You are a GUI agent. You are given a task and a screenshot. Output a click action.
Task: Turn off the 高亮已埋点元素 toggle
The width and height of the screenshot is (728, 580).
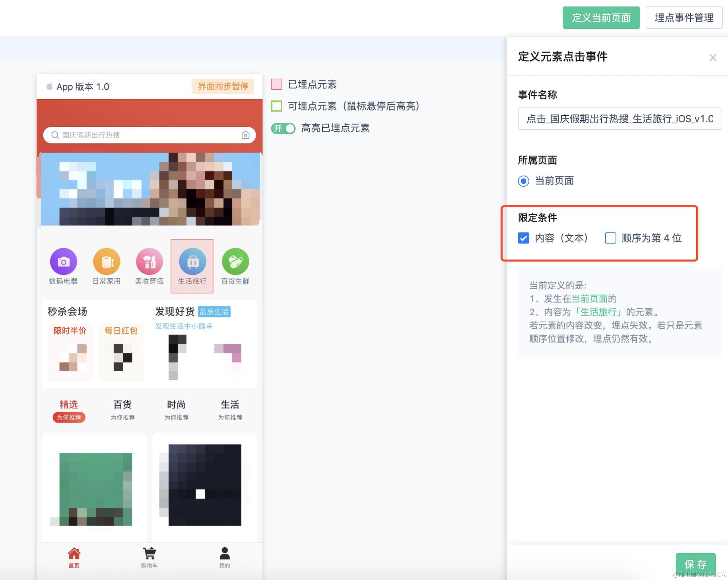coord(283,129)
